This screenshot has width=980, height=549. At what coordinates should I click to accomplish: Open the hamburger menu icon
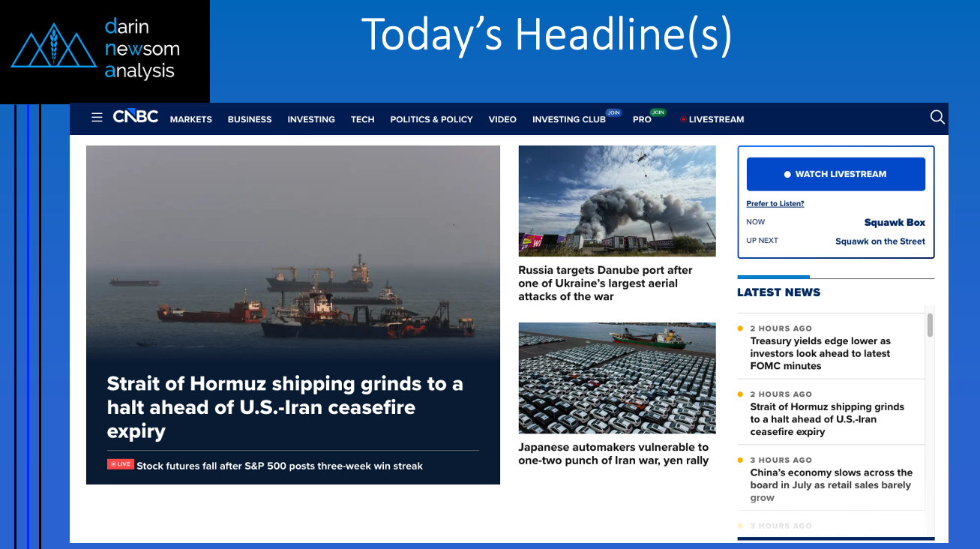(97, 117)
